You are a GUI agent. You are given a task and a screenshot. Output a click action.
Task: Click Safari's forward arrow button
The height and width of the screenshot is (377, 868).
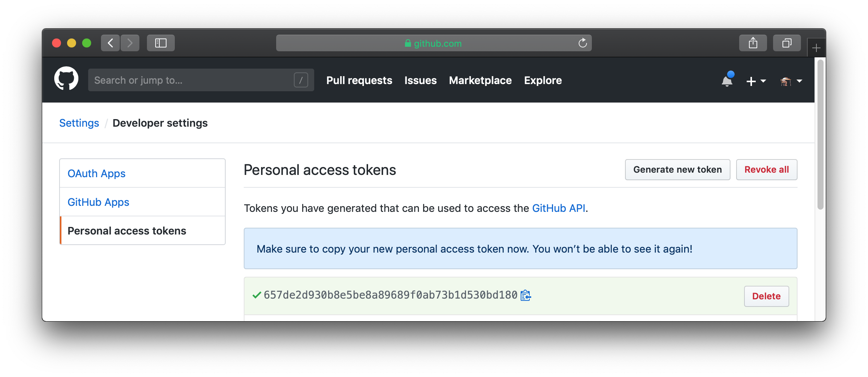[130, 43]
